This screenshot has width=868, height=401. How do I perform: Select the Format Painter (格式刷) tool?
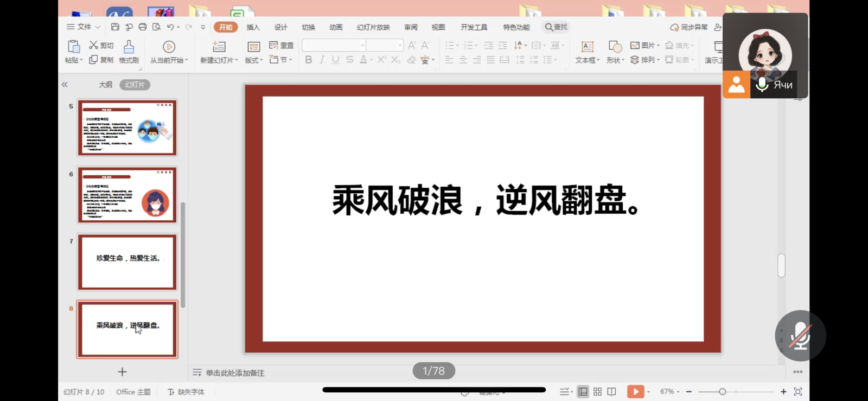coord(129,52)
